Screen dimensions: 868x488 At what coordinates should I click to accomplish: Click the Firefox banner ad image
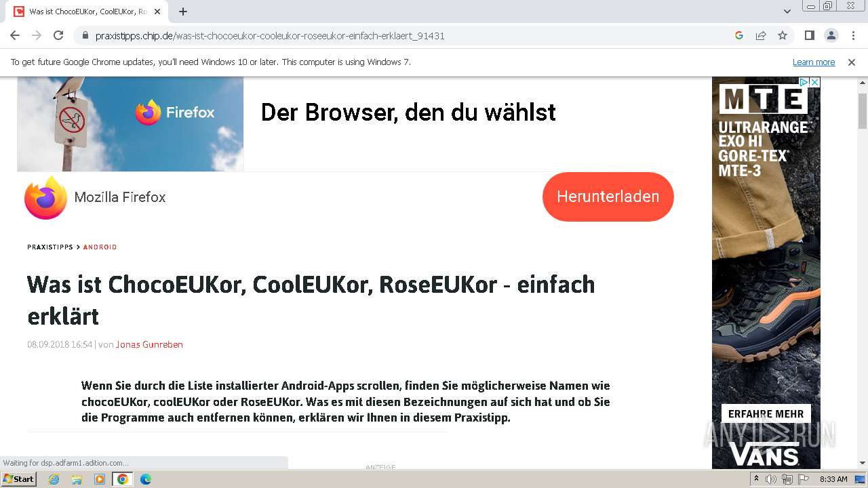pyautogui.click(x=130, y=124)
